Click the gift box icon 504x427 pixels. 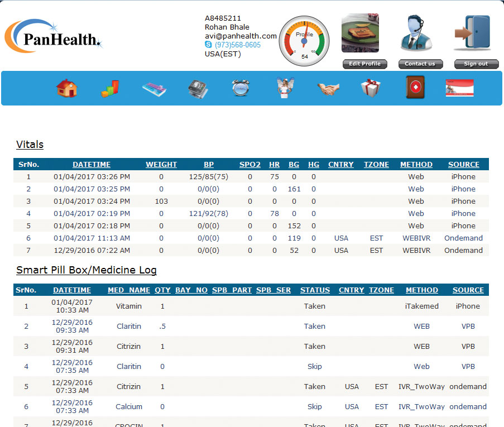click(x=371, y=88)
